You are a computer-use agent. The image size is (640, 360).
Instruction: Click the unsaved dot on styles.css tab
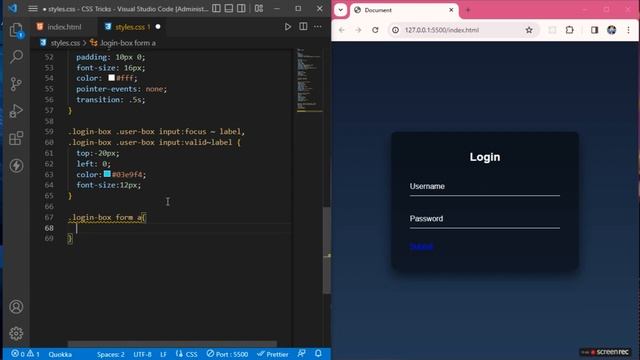pos(158,27)
